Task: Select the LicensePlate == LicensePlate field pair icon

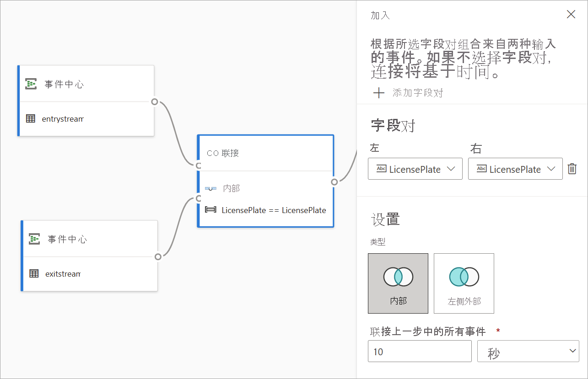Action: [211, 209]
